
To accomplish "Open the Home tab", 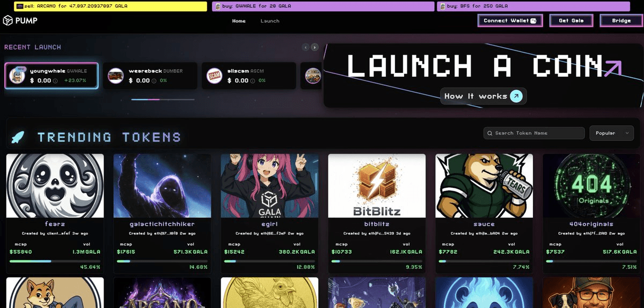I will [x=239, y=21].
